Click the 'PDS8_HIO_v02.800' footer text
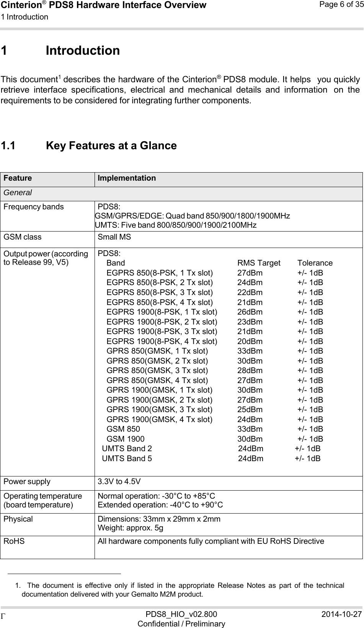The height and width of the screenshot is (628, 364). click(x=181, y=615)
